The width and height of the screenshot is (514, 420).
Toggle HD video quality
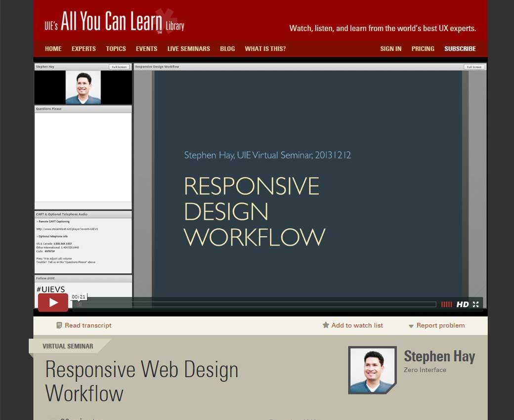462,304
